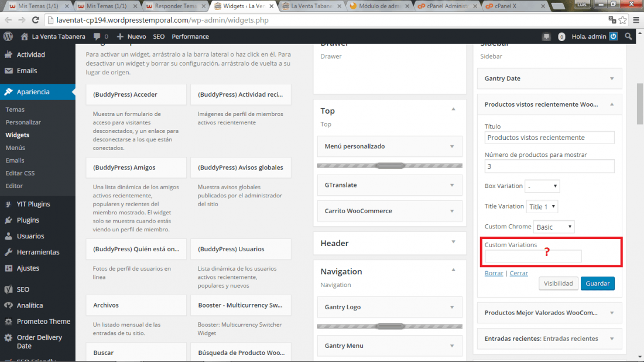Screen dimensions: 644x362
Task: Collapse the Navigation widget area
Action: coord(453,270)
